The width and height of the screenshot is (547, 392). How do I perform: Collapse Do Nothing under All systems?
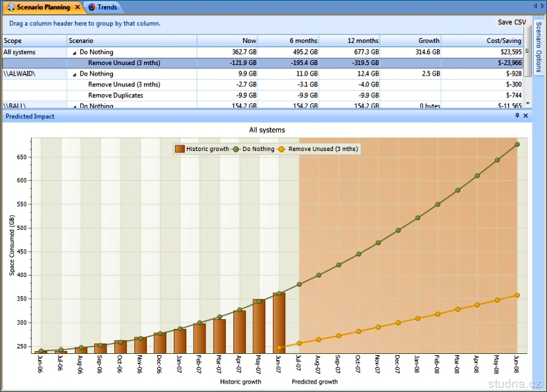74,53
